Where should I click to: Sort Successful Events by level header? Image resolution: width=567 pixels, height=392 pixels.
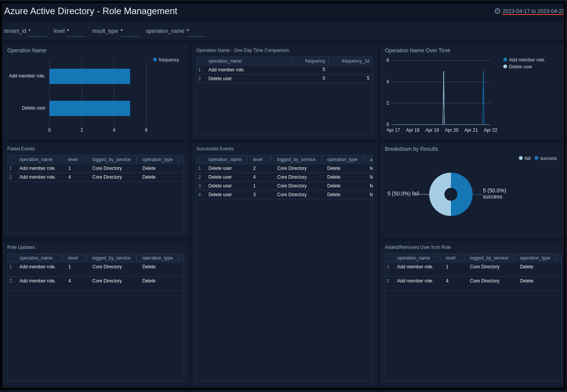click(258, 160)
